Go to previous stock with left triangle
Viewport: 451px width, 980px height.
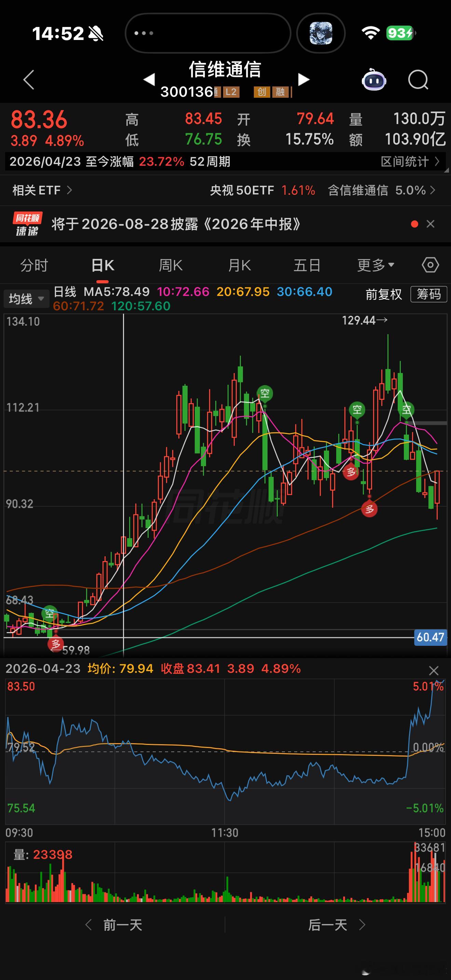pos(149,79)
